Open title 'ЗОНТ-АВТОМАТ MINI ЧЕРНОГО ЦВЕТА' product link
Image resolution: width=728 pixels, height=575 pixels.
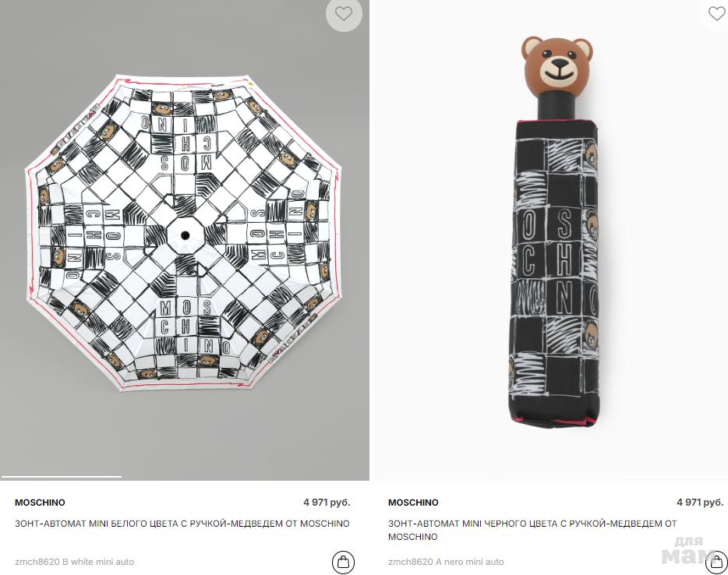(532, 530)
